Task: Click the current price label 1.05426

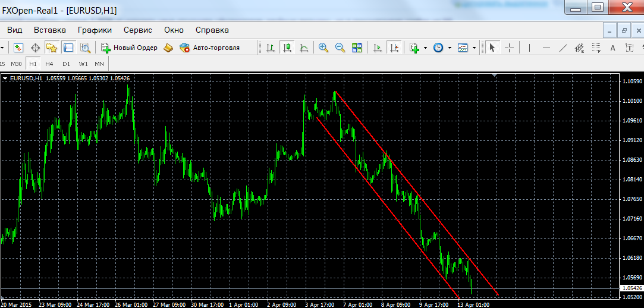Action: (632, 289)
